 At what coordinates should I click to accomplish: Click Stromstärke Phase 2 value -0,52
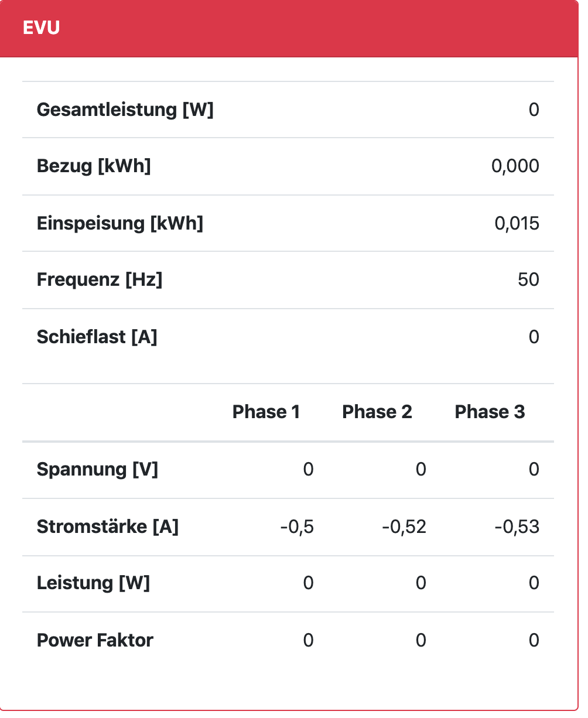coord(404,527)
